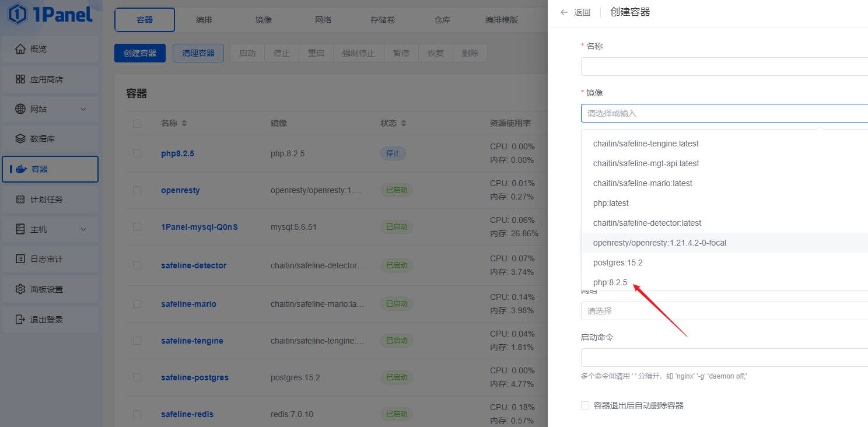868x427 pixels.
Task: Click the Docker whale icon
Action: pyautogui.click(x=21, y=169)
